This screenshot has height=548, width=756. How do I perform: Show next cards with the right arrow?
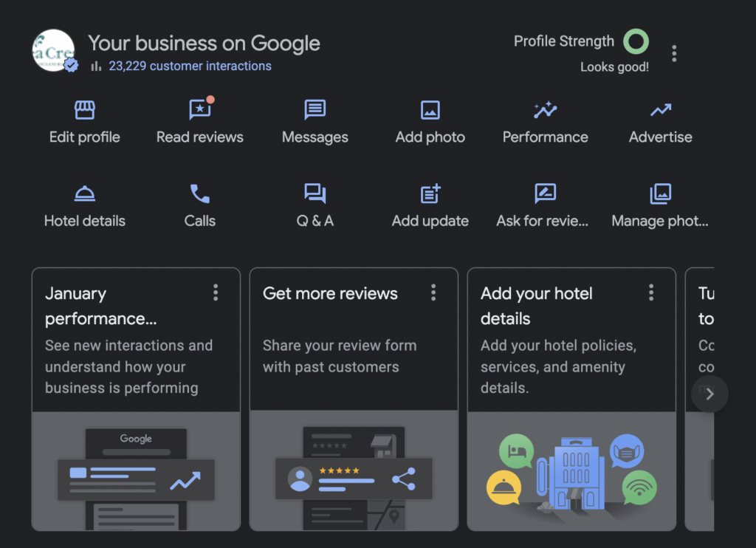point(709,394)
